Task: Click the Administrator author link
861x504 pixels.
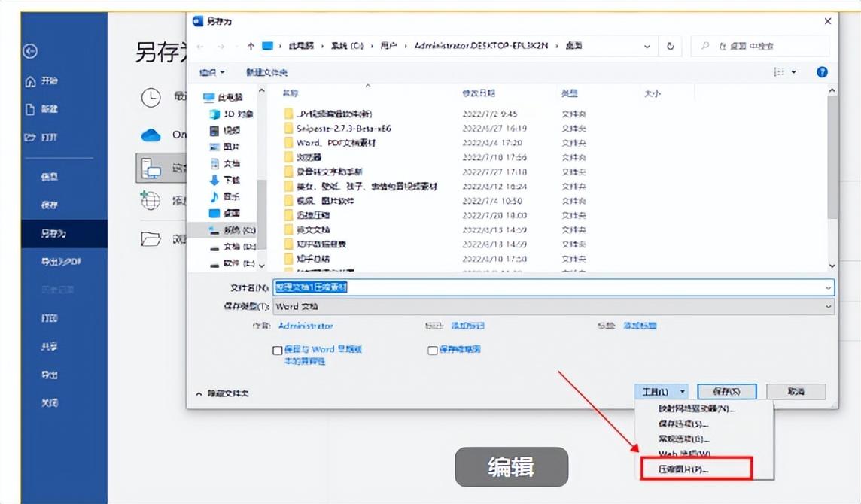Action: pos(306,326)
